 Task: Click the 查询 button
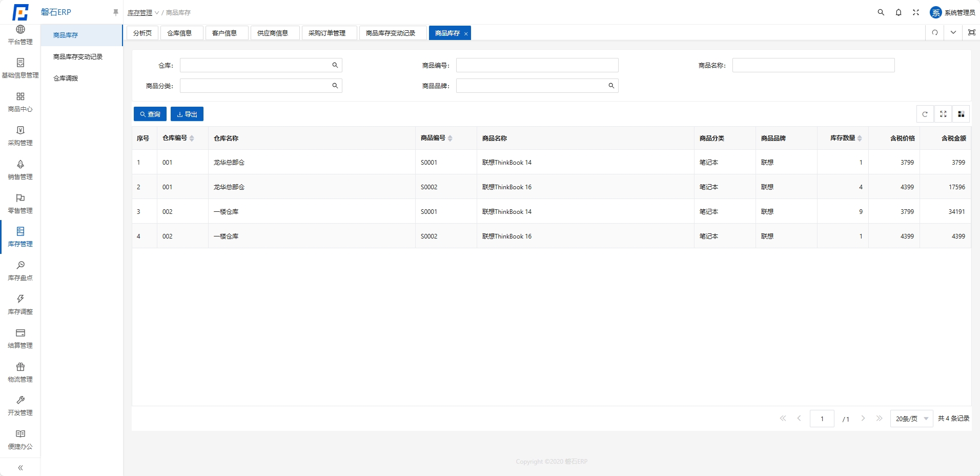click(x=150, y=114)
